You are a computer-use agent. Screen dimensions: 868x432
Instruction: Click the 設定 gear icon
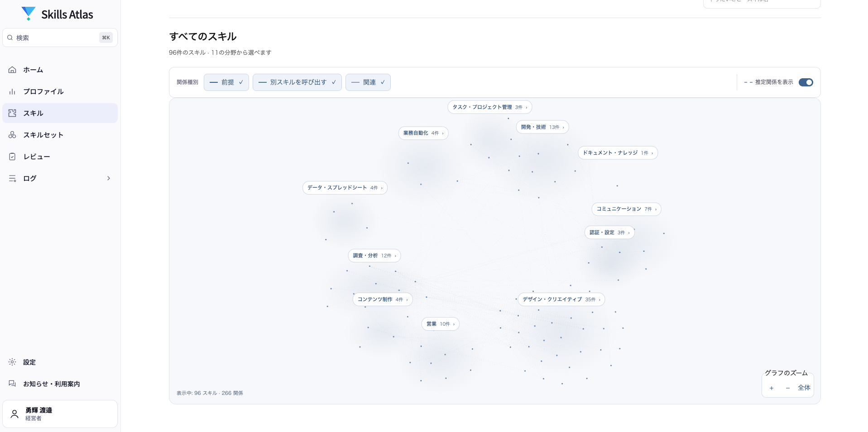[x=12, y=362]
